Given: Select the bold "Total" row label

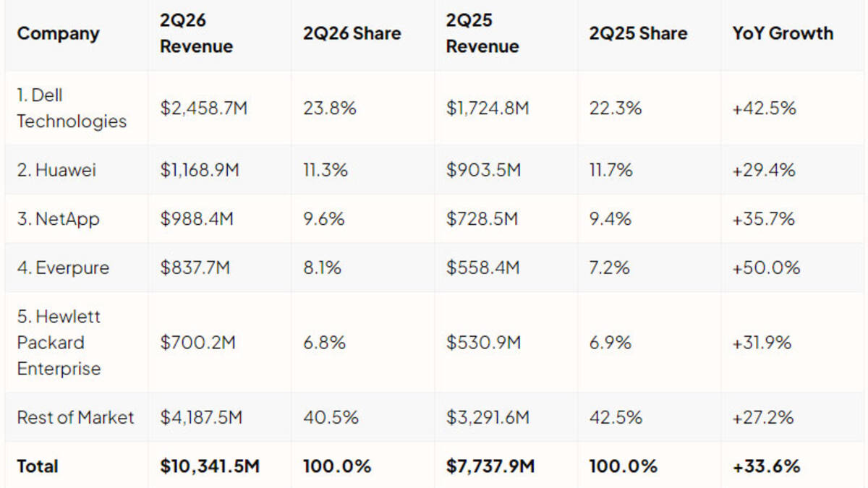Looking at the screenshot, I should (x=38, y=466).
